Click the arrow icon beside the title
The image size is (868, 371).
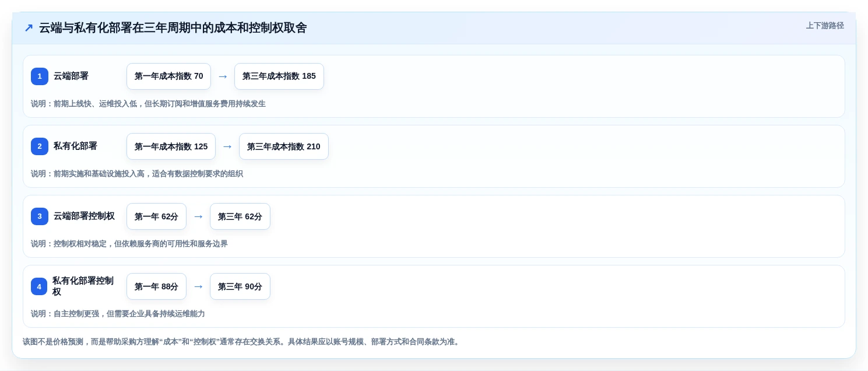29,27
